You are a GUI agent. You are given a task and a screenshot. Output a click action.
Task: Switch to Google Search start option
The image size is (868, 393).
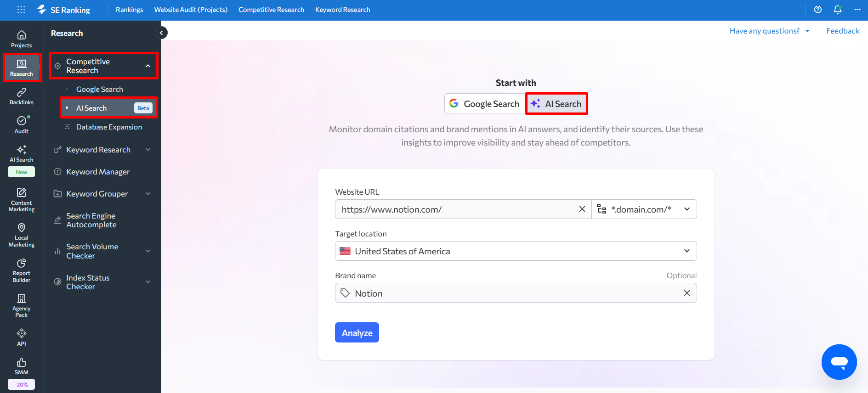[x=485, y=103]
